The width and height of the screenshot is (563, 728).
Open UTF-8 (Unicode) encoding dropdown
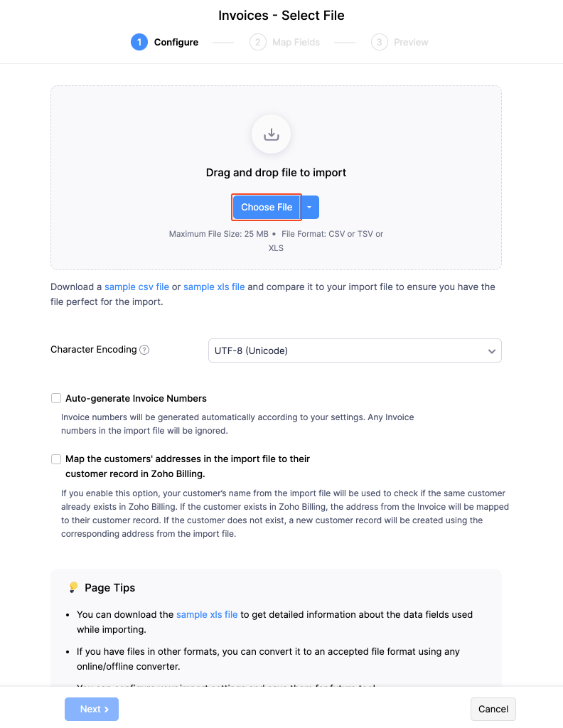tap(355, 350)
